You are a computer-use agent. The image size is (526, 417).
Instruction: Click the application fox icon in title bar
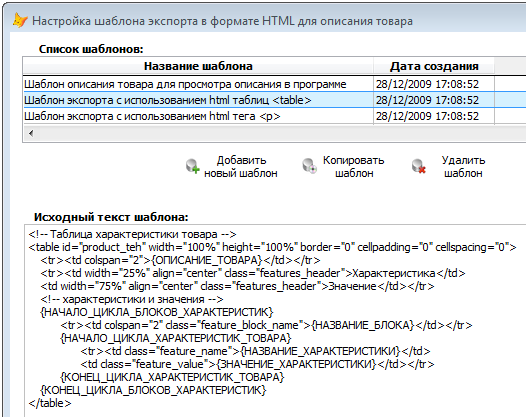(x=20, y=21)
